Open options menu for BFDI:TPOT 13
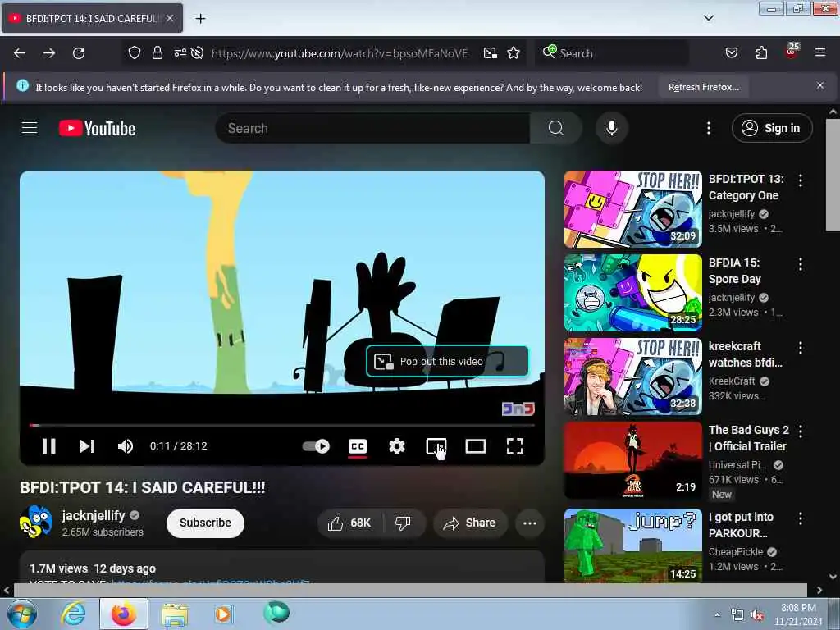This screenshot has width=840, height=630. pos(801,180)
